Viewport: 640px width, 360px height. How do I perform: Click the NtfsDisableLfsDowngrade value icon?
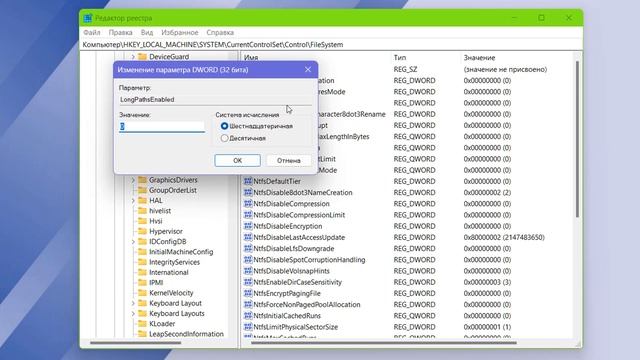(x=248, y=248)
